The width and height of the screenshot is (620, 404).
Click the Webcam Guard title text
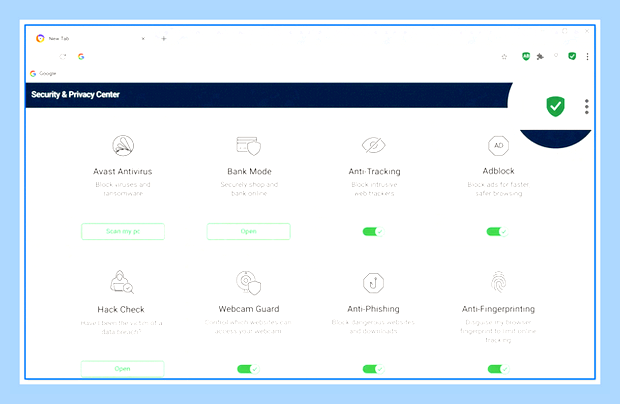pos(249,309)
